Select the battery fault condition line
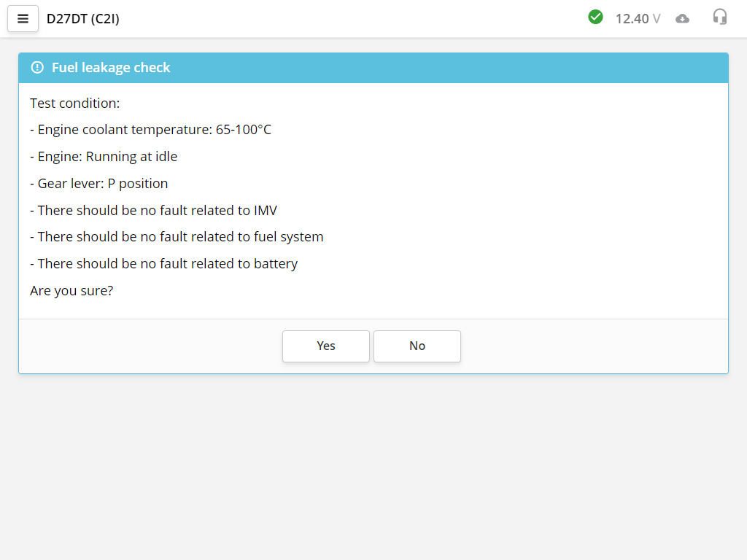This screenshot has width=747, height=560. pos(163,264)
